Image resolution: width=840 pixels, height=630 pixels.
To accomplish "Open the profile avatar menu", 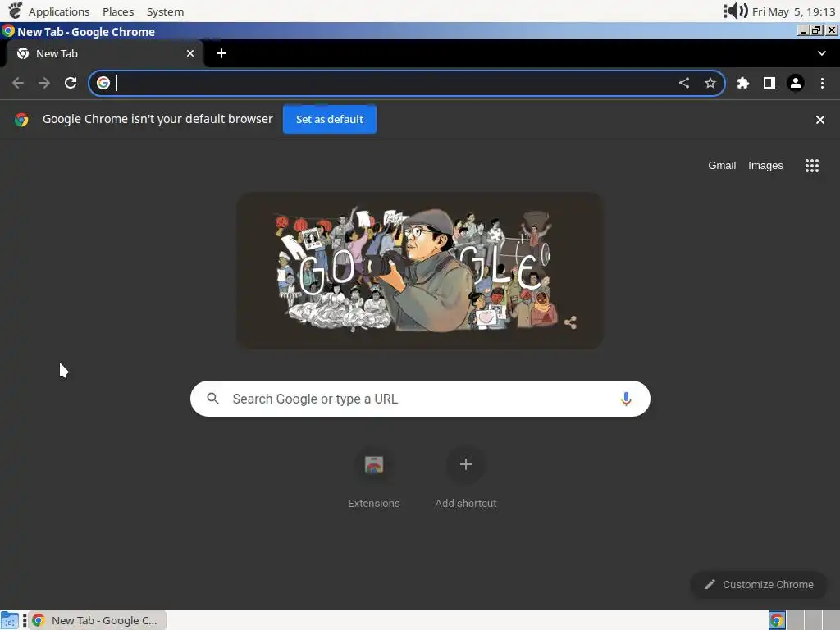I will point(796,83).
